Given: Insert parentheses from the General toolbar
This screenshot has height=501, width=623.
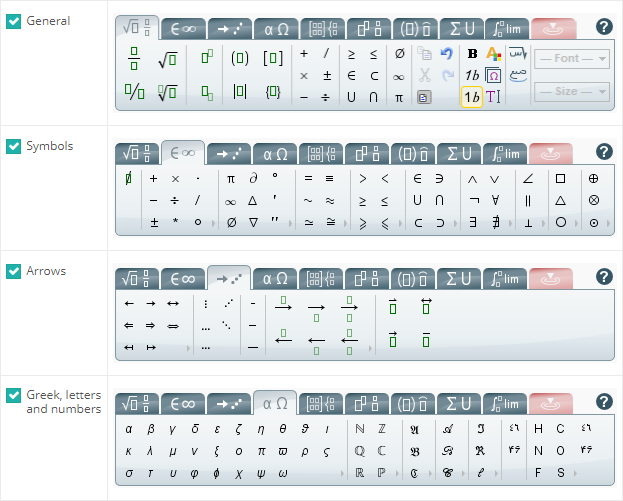Looking at the screenshot, I should point(240,58).
